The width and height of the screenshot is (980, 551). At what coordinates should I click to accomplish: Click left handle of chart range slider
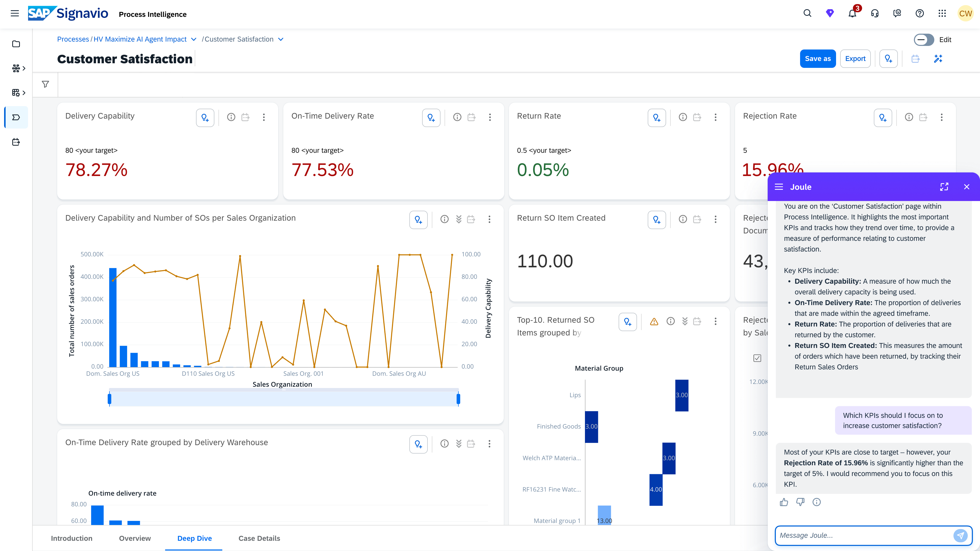pyautogui.click(x=109, y=399)
